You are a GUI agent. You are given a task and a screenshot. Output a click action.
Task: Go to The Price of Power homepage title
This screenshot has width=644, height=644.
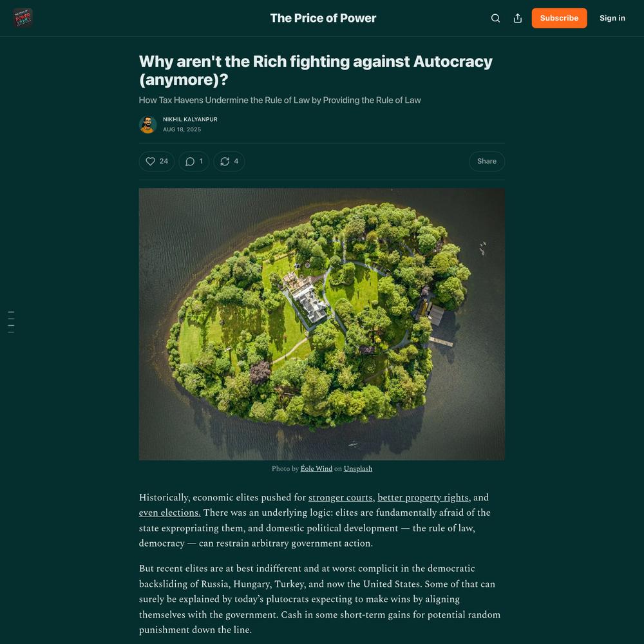tap(323, 18)
